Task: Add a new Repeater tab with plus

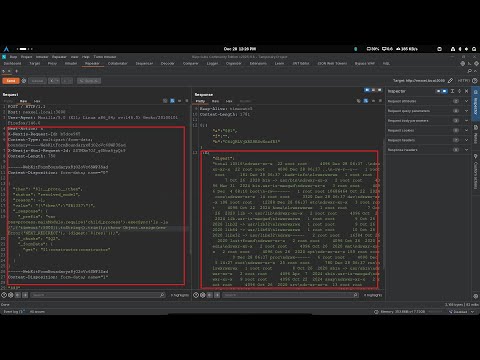Action: pos(16,71)
